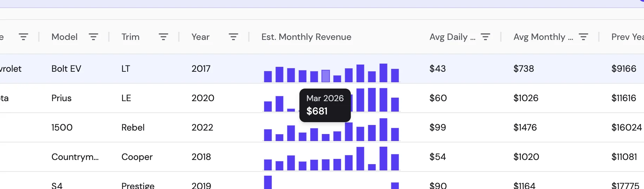
Task: Click the $90 average daily value
Action: tap(438, 185)
